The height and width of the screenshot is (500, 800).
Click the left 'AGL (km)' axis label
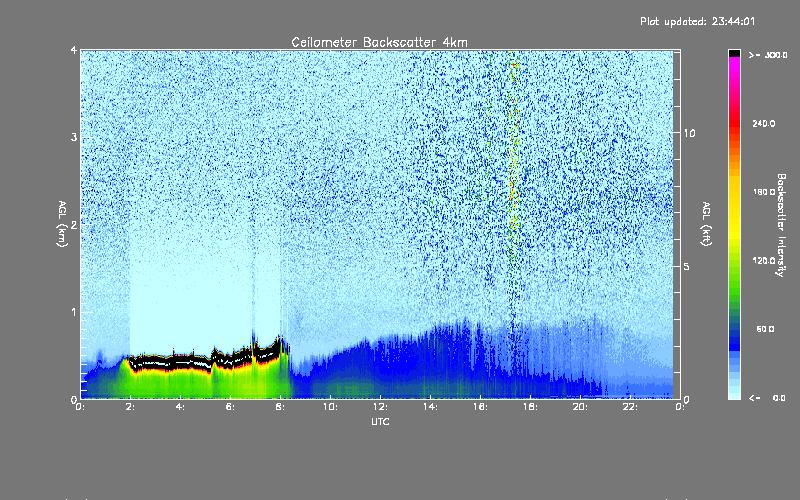62,224
